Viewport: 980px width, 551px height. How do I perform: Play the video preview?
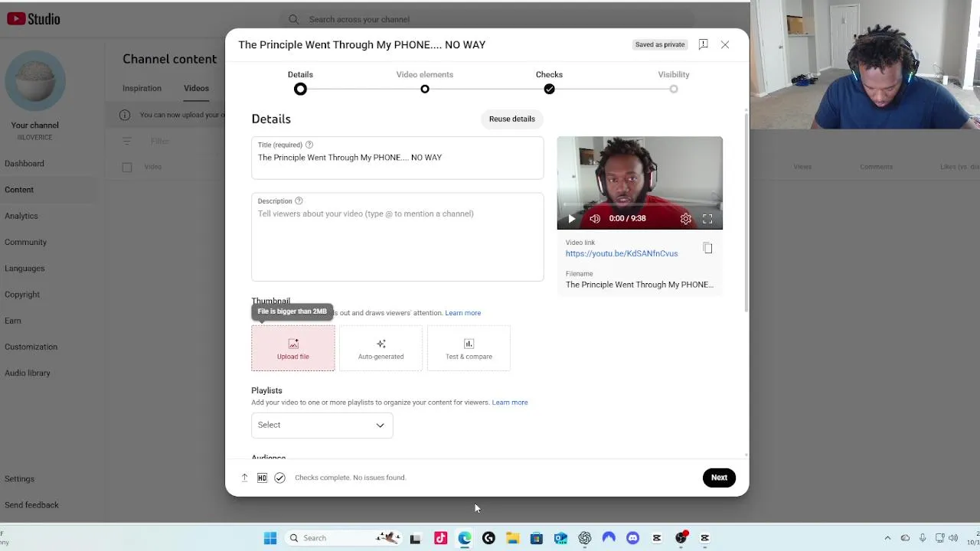coord(571,219)
